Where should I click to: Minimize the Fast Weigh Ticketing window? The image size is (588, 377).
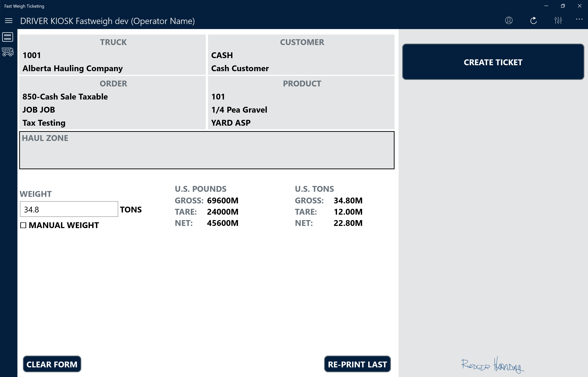click(546, 6)
